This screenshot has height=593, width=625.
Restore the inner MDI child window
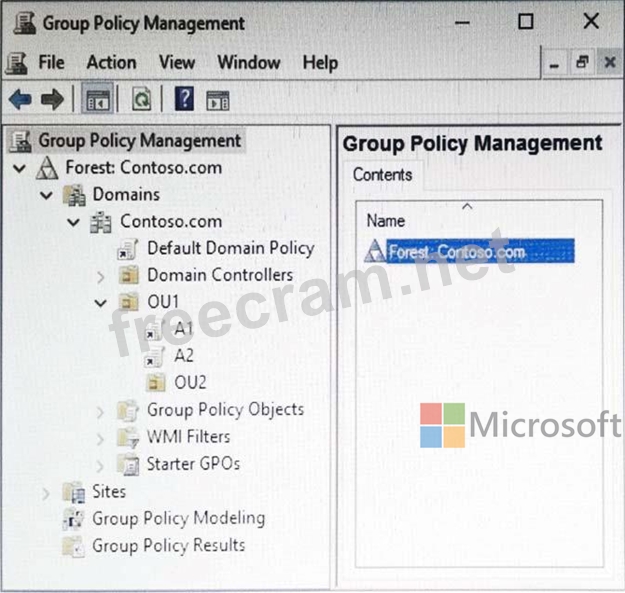coord(582,62)
